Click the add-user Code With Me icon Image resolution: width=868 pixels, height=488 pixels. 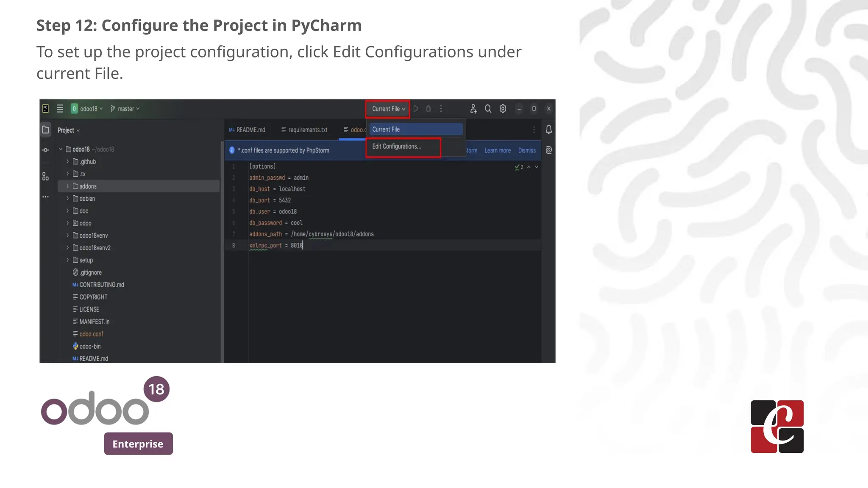[473, 109]
